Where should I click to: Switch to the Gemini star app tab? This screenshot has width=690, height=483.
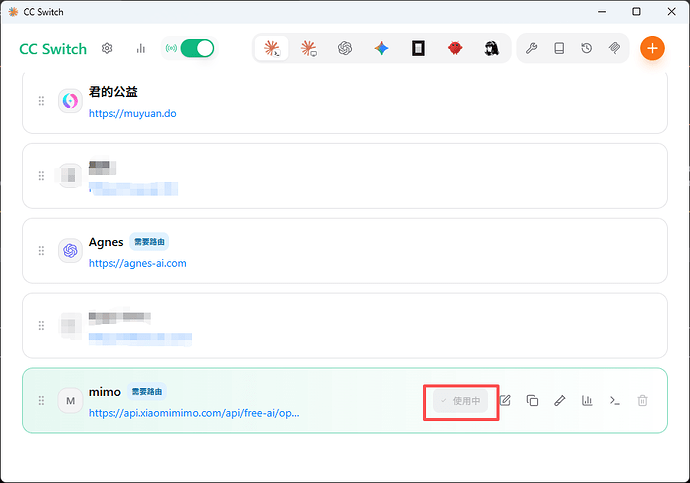[382, 48]
